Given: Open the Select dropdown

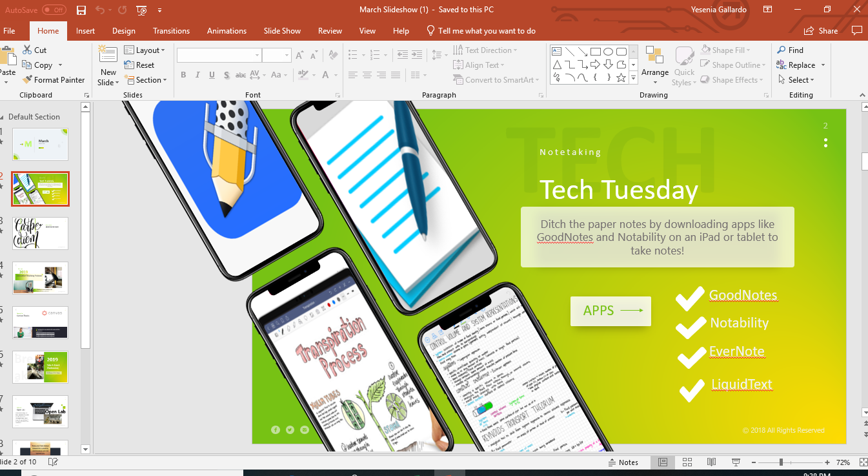Looking at the screenshot, I should pos(795,80).
